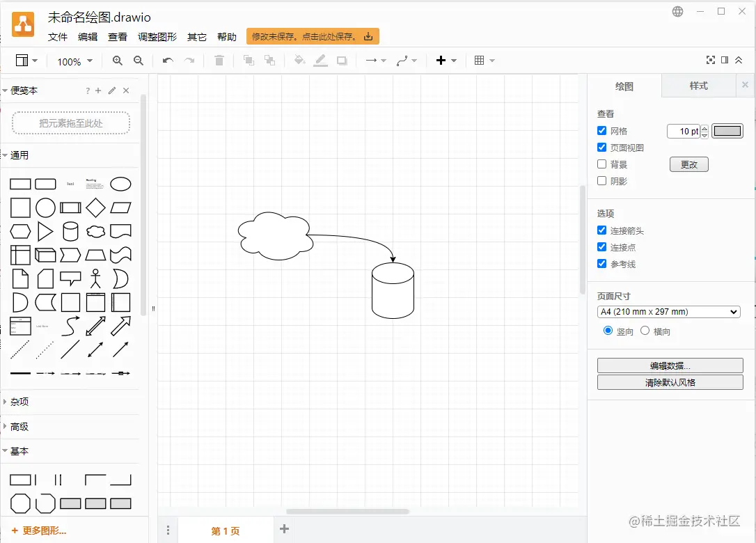Click the To Back toolbar icon

coord(269,61)
